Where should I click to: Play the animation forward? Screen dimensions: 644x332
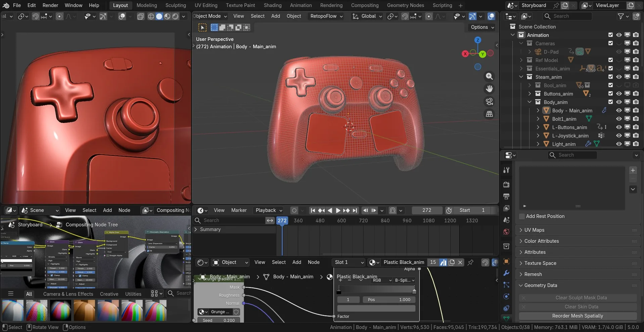point(338,210)
